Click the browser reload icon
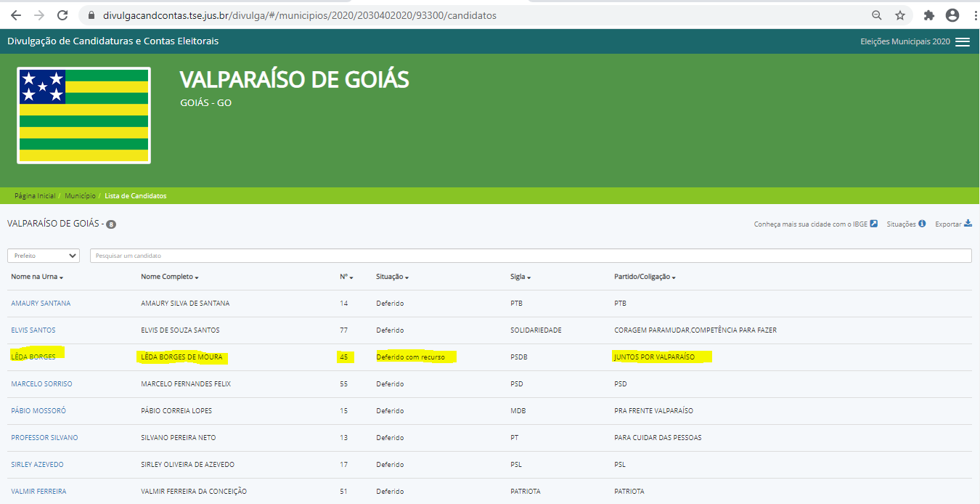Viewport: 980px width, 504px height. [62, 15]
